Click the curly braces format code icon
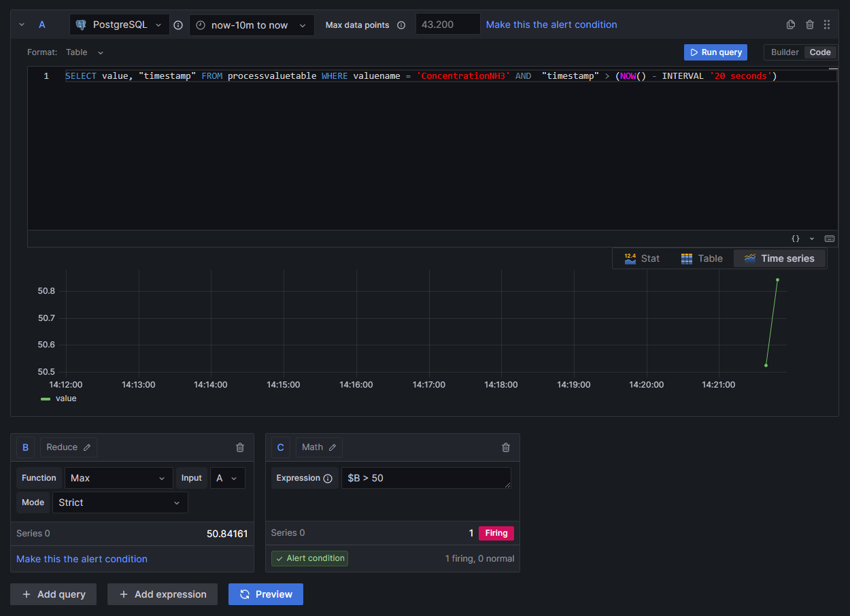Viewport: 850px width, 616px height. [x=796, y=239]
